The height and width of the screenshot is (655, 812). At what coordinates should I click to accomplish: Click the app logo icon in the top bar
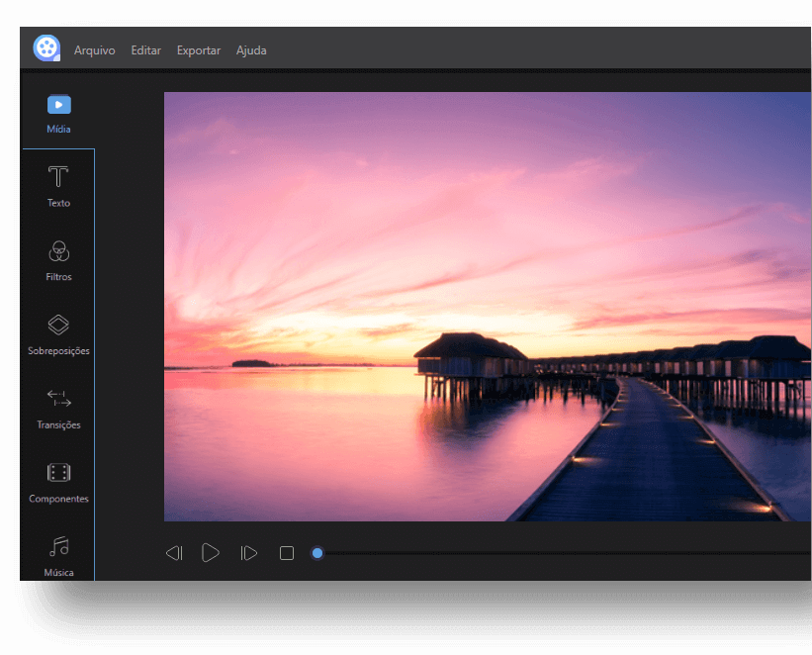(x=46, y=47)
